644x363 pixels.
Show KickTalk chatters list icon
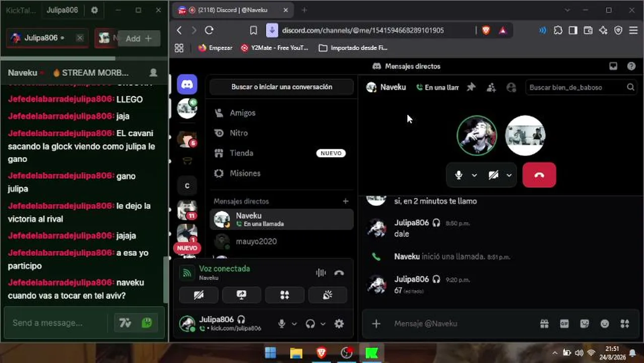[154, 73]
